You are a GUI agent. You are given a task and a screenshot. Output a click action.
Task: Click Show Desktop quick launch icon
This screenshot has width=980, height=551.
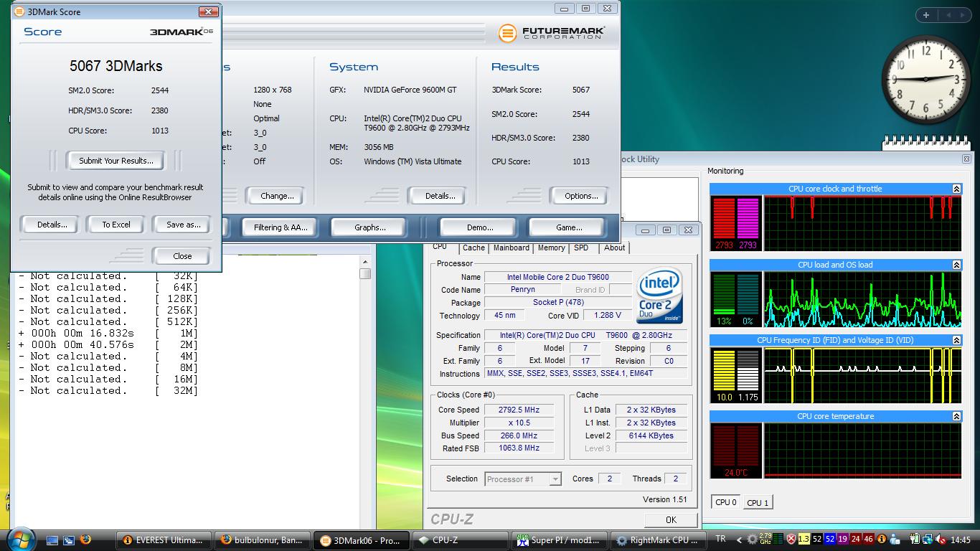click(x=52, y=540)
